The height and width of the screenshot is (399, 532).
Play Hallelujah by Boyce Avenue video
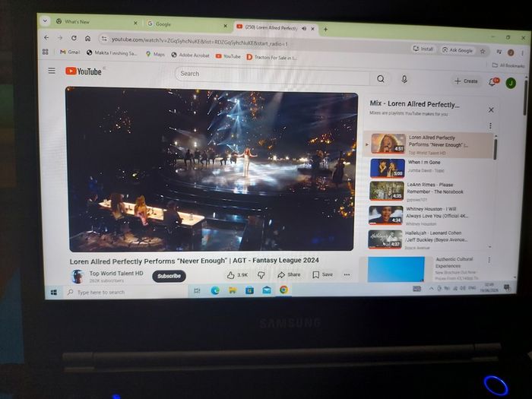click(x=428, y=239)
